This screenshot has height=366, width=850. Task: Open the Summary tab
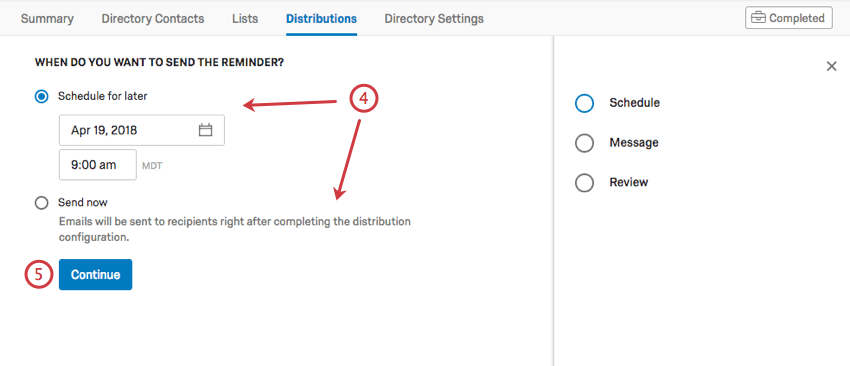click(x=47, y=18)
